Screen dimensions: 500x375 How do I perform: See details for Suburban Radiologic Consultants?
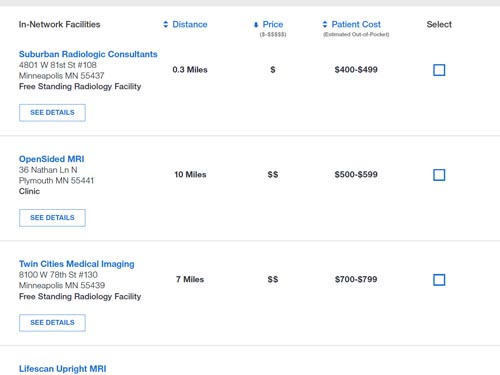click(52, 113)
